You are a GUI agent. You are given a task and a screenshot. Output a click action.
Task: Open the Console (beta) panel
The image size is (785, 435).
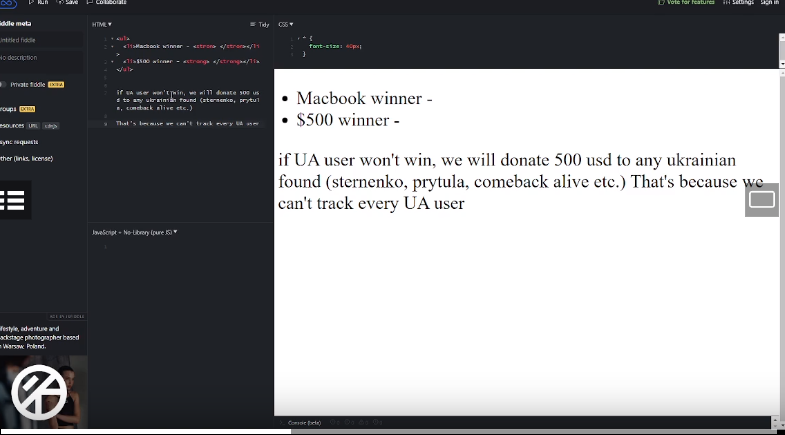click(x=304, y=423)
